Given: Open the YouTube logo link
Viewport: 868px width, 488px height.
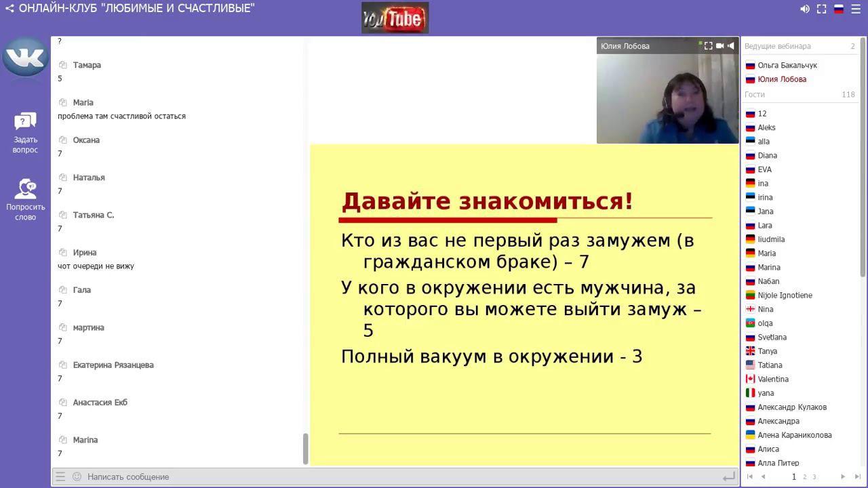Looking at the screenshot, I should click(395, 18).
